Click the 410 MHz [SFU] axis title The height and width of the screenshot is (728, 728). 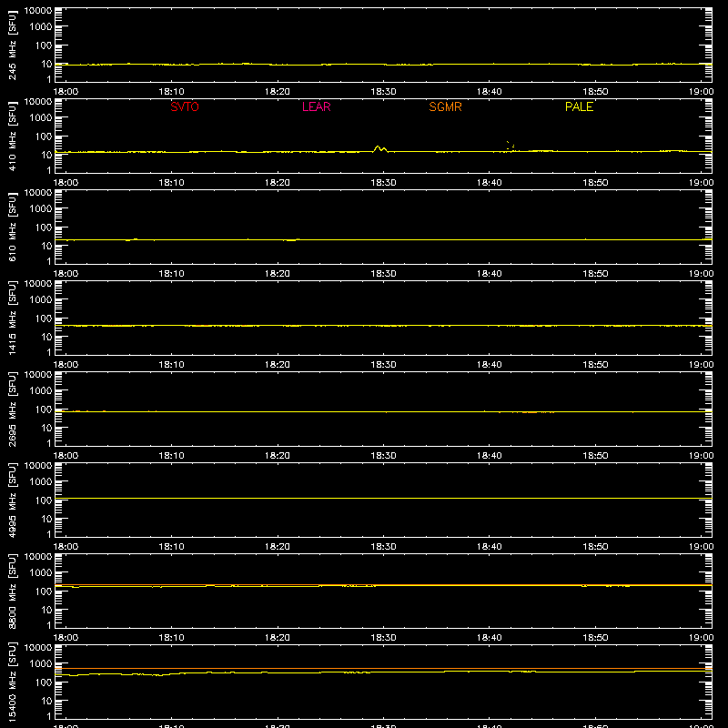(12, 136)
